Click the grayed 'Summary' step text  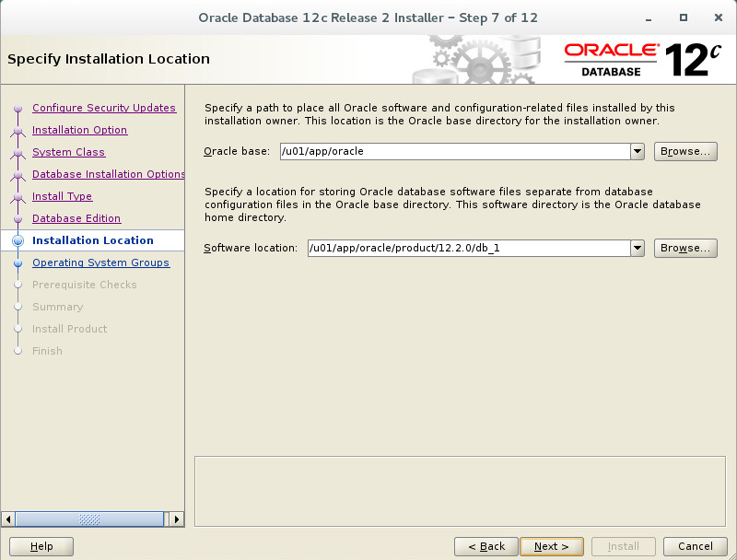(57, 307)
